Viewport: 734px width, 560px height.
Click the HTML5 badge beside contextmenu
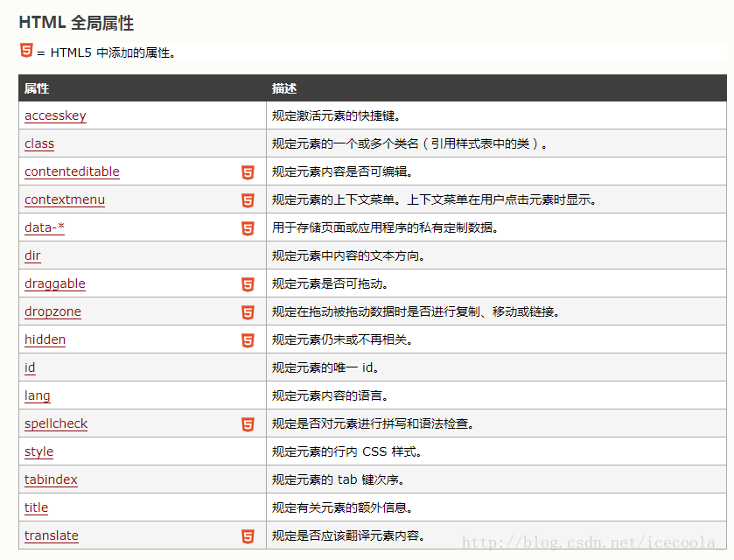pyautogui.click(x=247, y=199)
